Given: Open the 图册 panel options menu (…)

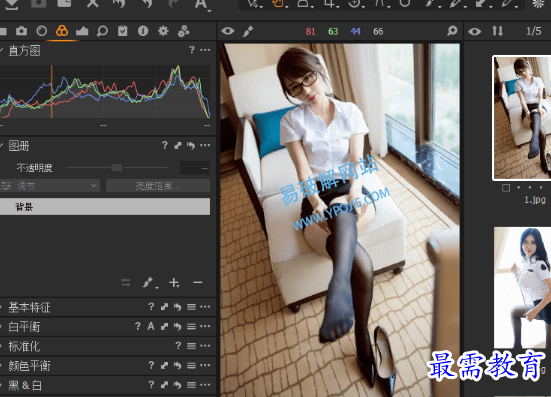Looking at the screenshot, I should point(205,145).
